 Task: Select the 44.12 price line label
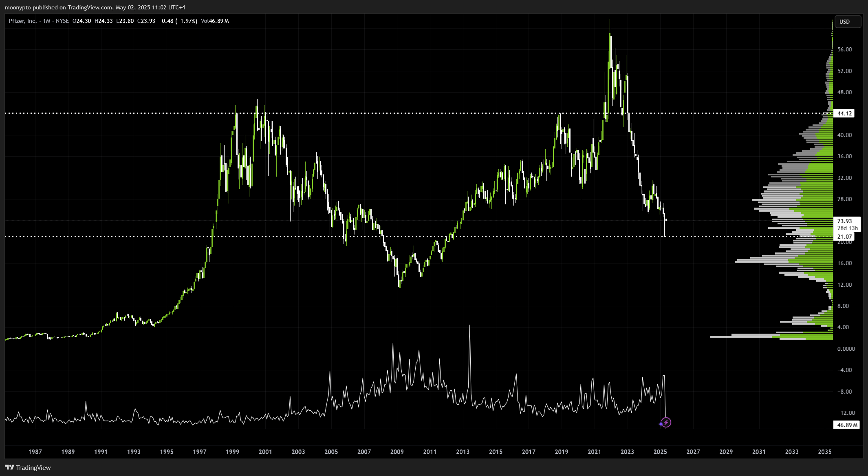point(845,113)
